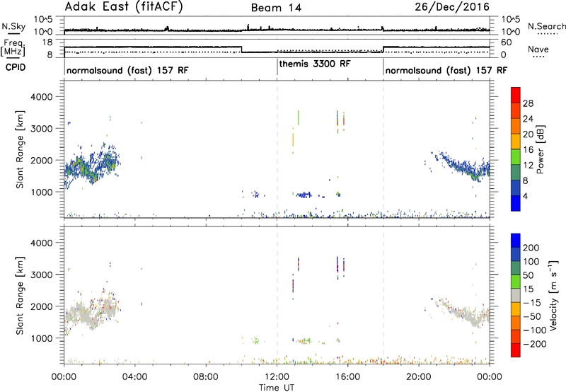
Task: Click the 'Nave' legend label
Action: pos(538,50)
